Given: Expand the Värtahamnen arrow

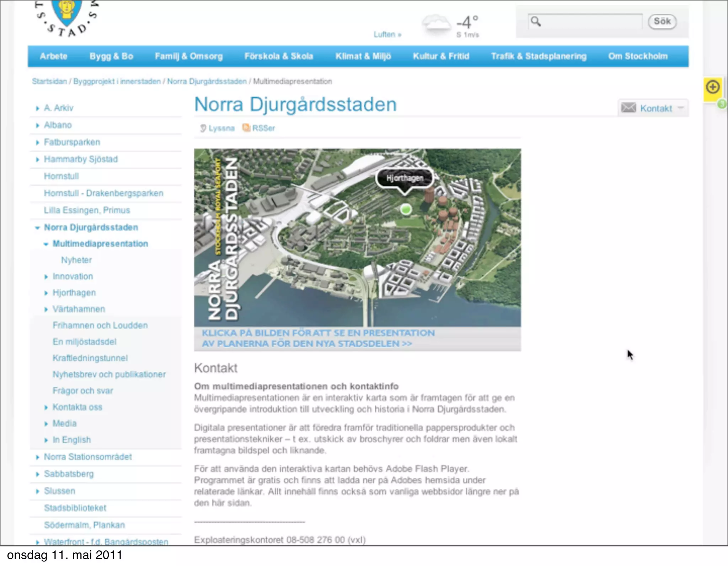Looking at the screenshot, I should 46,309.
